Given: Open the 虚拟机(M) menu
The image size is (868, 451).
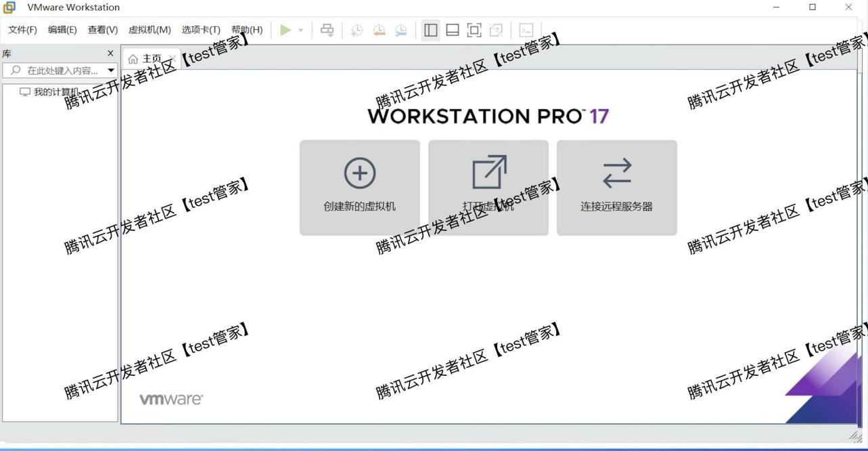Looking at the screenshot, I should (x=150, y=30).
